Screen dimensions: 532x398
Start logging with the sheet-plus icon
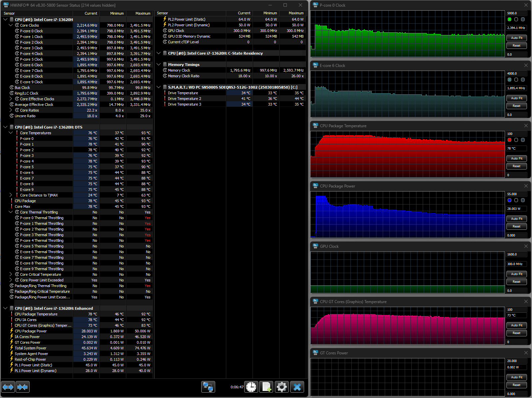(266, 387)
